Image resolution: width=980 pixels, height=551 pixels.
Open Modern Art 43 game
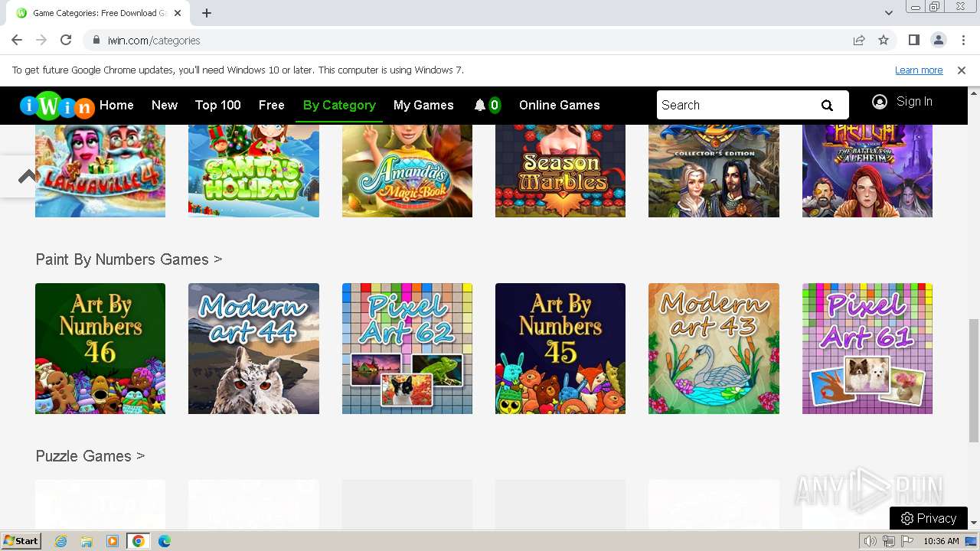point(714,349)
